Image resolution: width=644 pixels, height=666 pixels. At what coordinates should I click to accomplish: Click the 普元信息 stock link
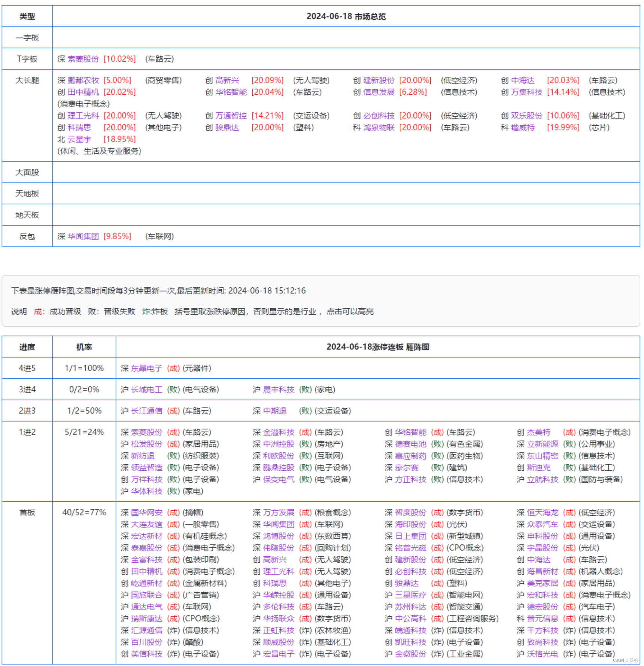click(543, 618)
